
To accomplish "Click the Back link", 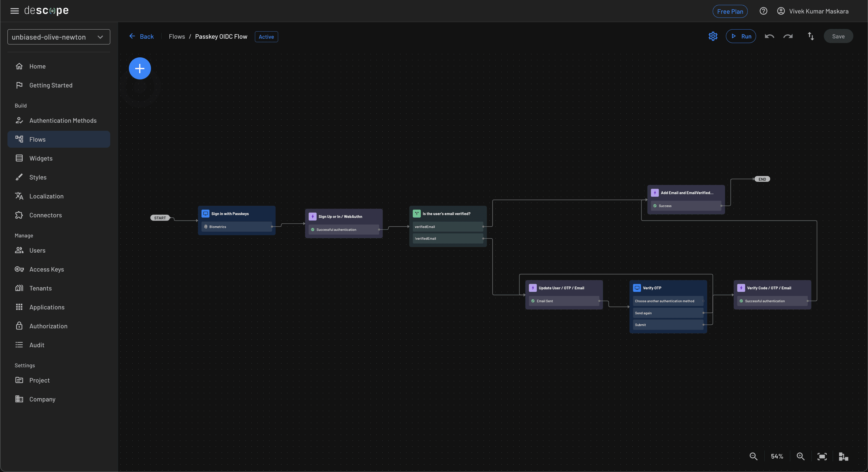I will 141,36.
